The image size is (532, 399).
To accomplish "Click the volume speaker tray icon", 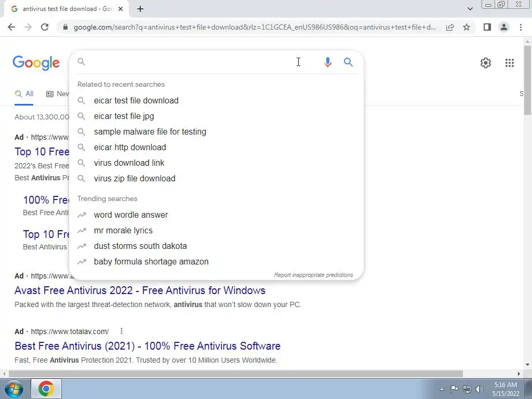I will (x=480, y=389).
